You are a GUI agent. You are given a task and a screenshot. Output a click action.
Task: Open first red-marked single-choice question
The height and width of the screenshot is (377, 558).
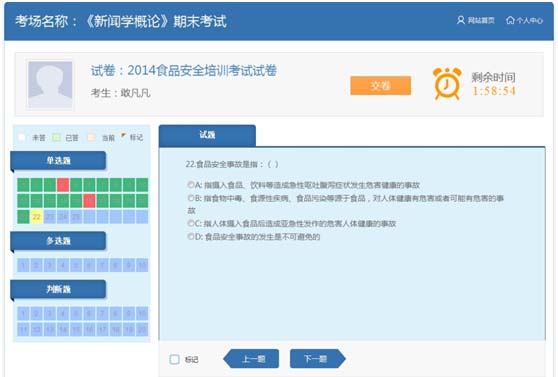click(x=63, y=185)
